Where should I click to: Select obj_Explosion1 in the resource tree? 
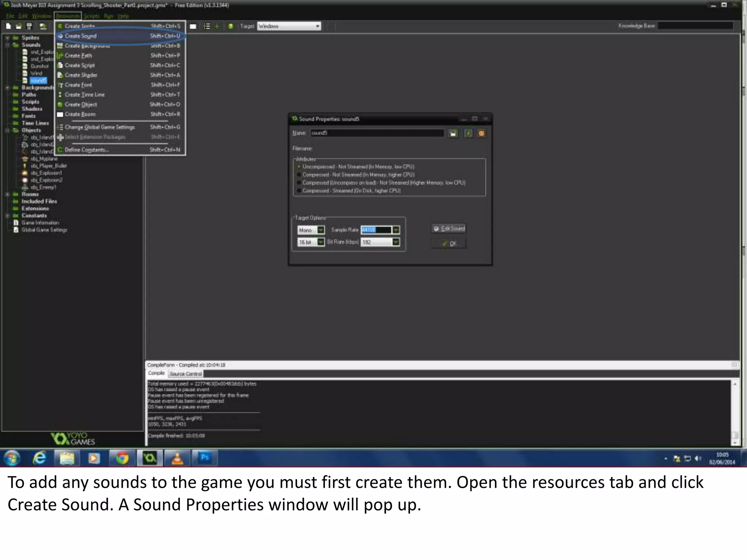46,173
